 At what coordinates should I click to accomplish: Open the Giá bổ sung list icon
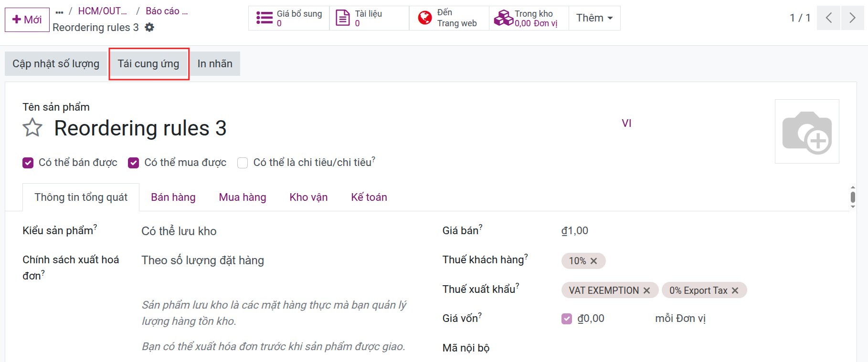[x=265, y=18]
